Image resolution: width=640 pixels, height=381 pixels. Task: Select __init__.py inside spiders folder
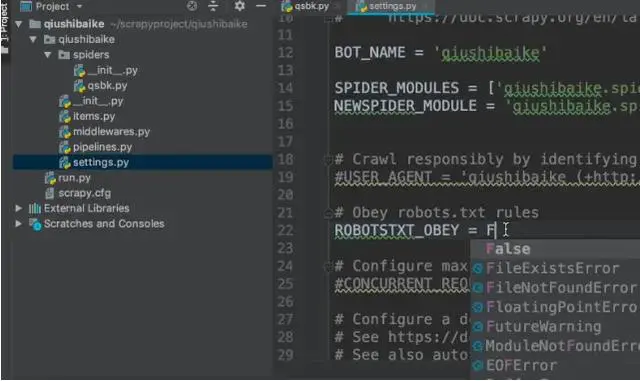click(x=112, y=70)
